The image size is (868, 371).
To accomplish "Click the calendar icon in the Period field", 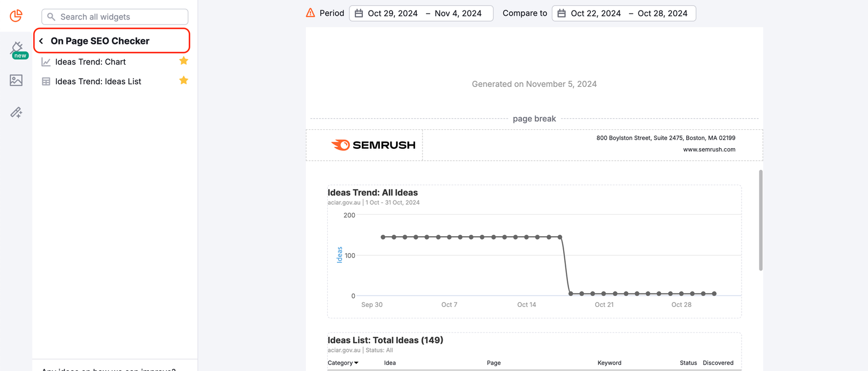I will [358, 13].
